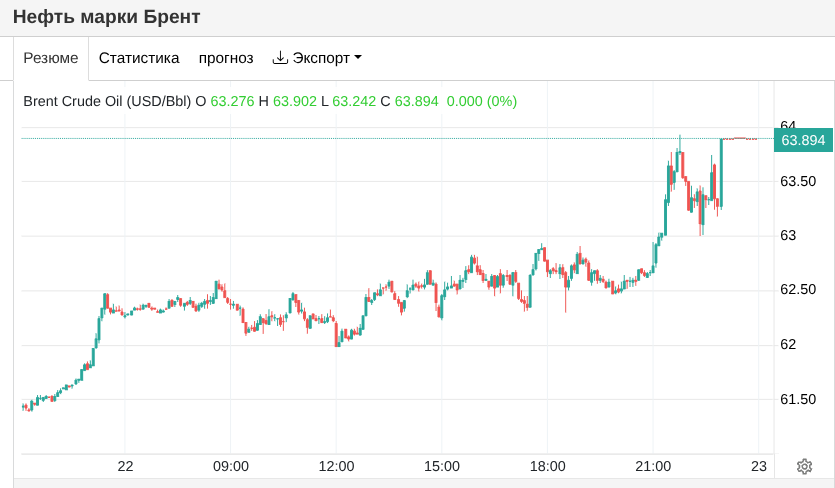Click the 21:00 time axis label

click(653, 466)
